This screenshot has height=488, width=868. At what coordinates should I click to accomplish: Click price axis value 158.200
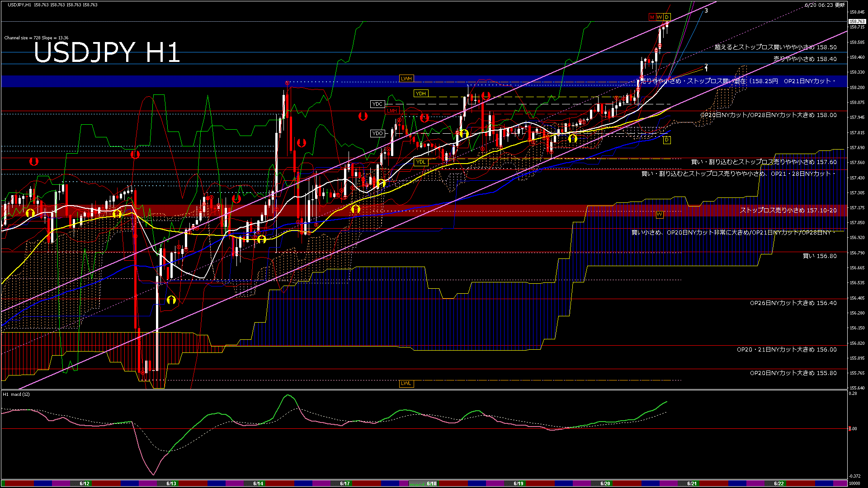pyautogui.click(x=857, y=88)
